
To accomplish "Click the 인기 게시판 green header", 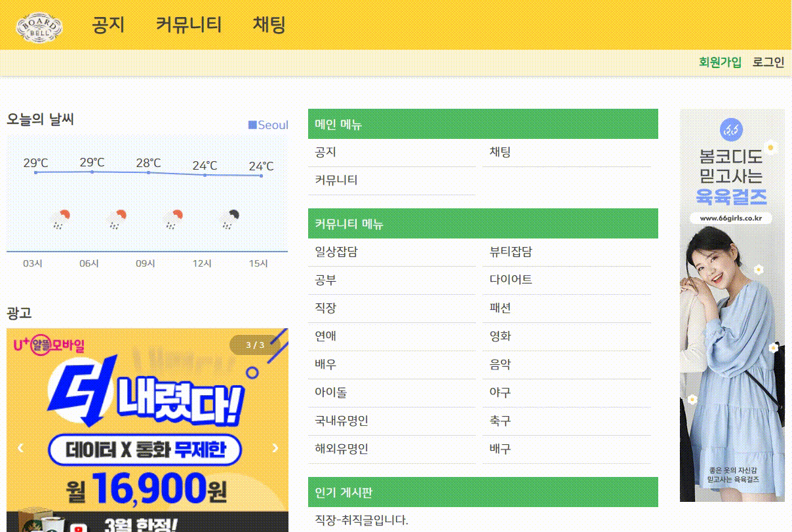I will (x=483, y=493).
